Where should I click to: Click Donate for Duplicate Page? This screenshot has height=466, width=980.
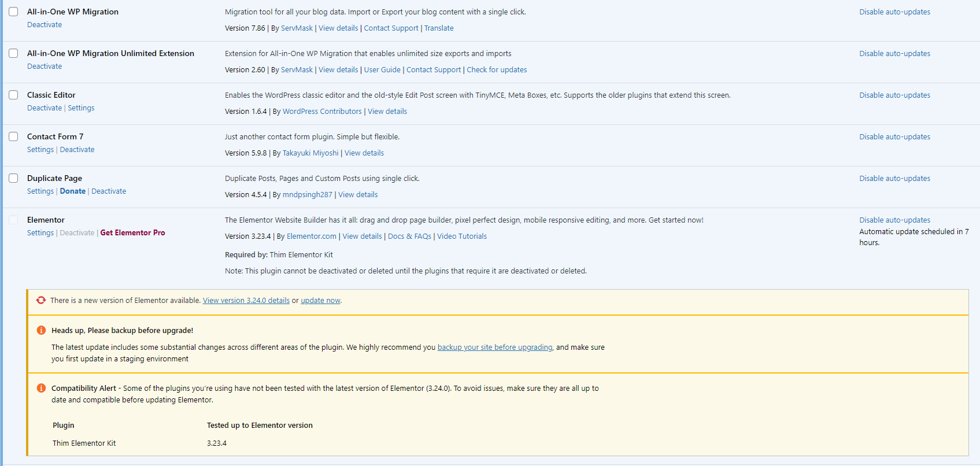[x=73, y=191]
